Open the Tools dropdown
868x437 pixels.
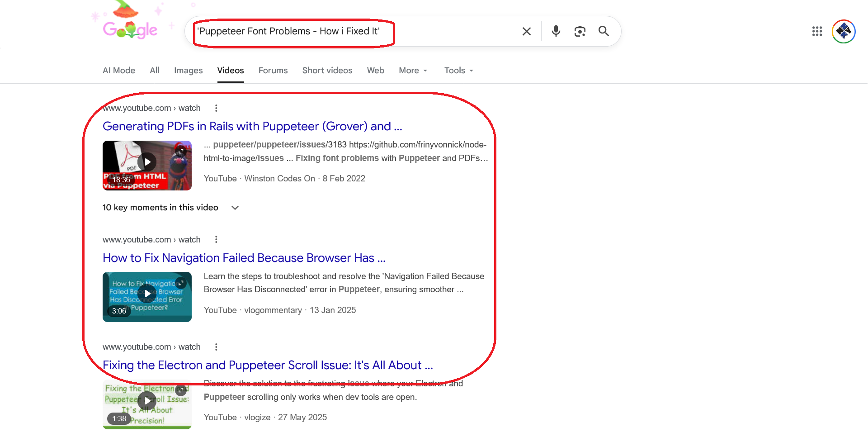(x=458, y=71)
